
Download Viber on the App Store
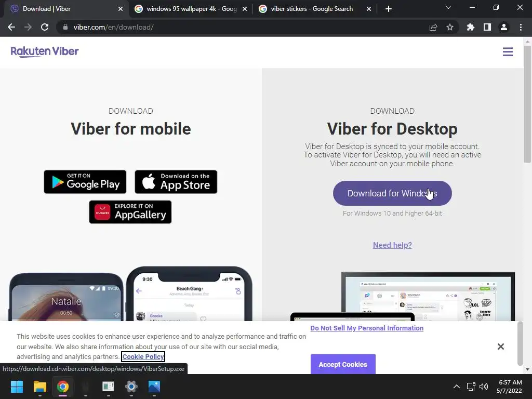point(176,182)
